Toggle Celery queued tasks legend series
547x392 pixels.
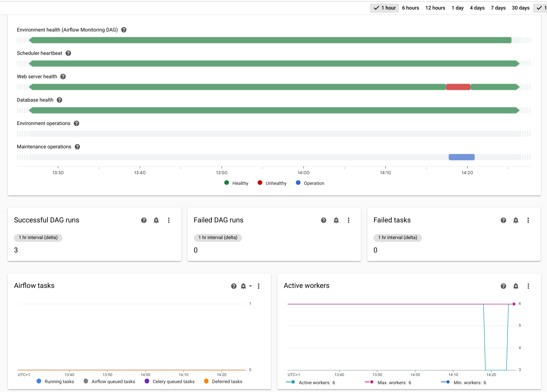170,381
